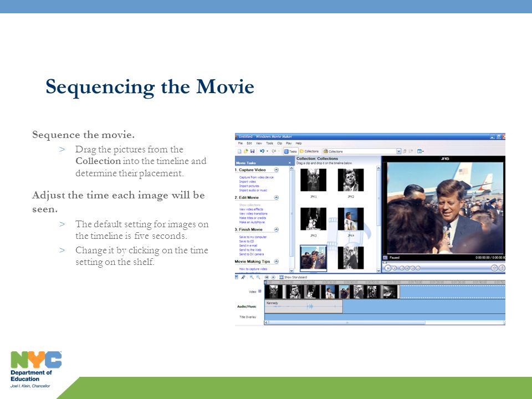The height and width of the screenshot is (399, 532).
Task: Click the New Collection Folder icon
Action: (411, 151)
